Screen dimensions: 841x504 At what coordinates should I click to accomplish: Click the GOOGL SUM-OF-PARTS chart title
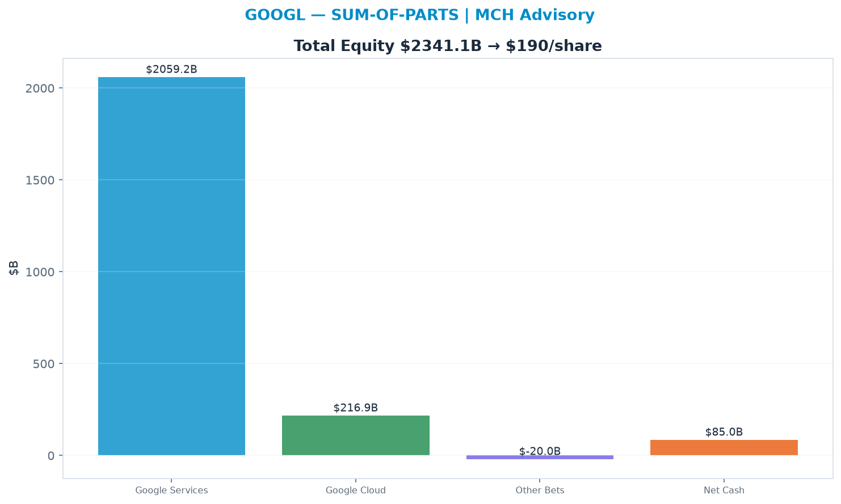(x=419, y=15)
